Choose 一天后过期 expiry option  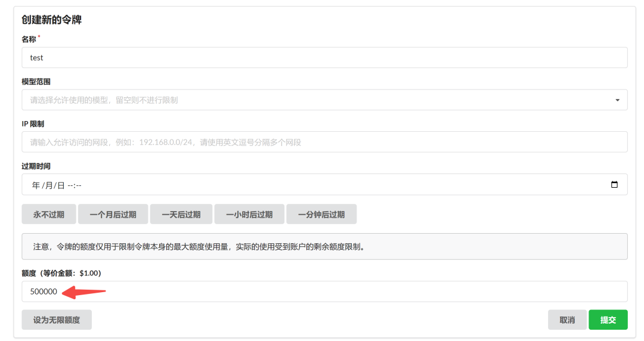[x=181, y=214]
